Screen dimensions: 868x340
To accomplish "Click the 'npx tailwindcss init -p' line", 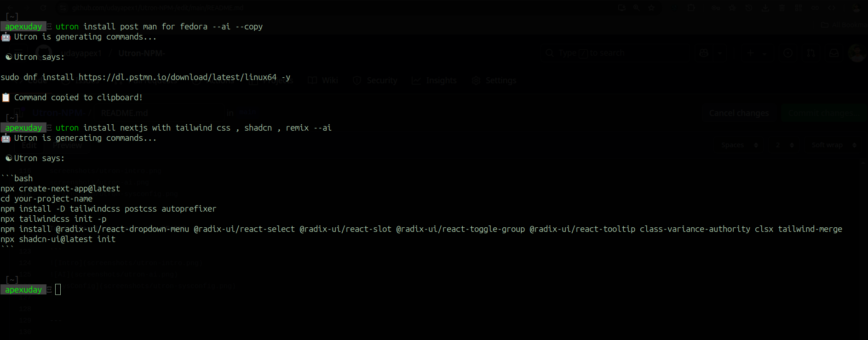I will [53, 219].
